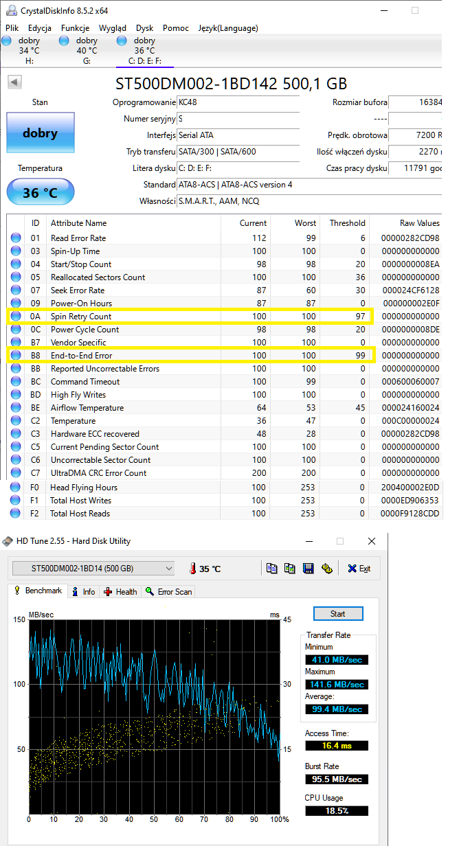Image resolution: width=470 pixels, height=868 pixels.
Task: Switch to the Health tab
Action: tap(120, 591)
